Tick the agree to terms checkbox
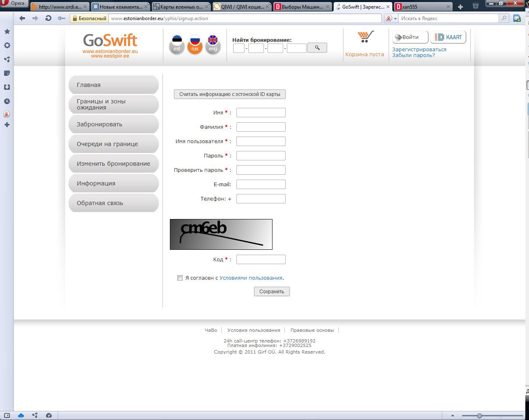The width and height of the screenshot is (529, 420). pyautogui.click(x=180, y=278)
